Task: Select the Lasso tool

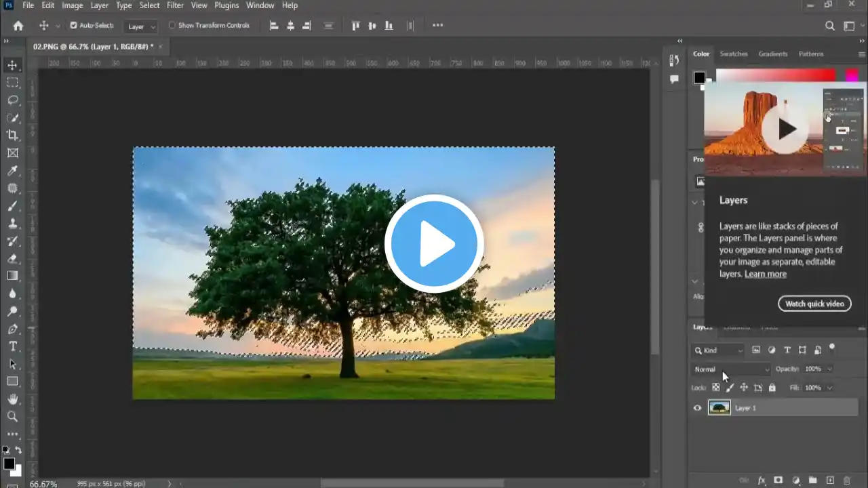Action: click(12, 100)
